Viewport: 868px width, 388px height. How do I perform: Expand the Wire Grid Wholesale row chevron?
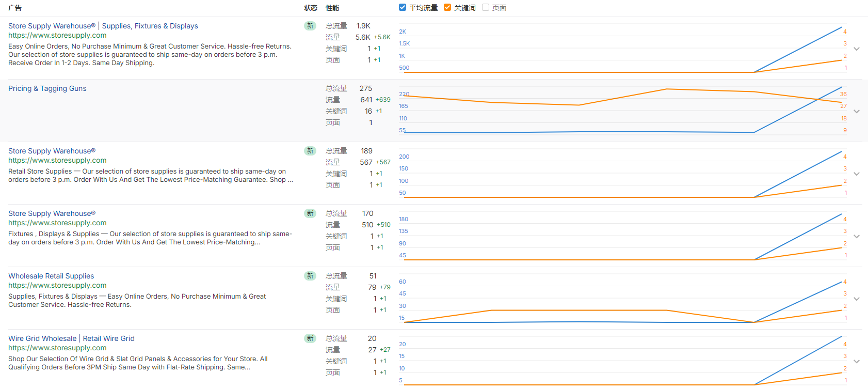[857, 362]
